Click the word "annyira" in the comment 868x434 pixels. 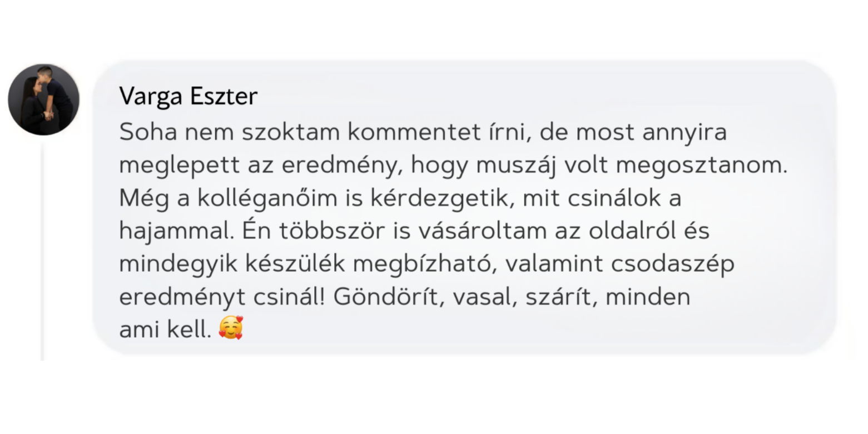click(684, 132)
